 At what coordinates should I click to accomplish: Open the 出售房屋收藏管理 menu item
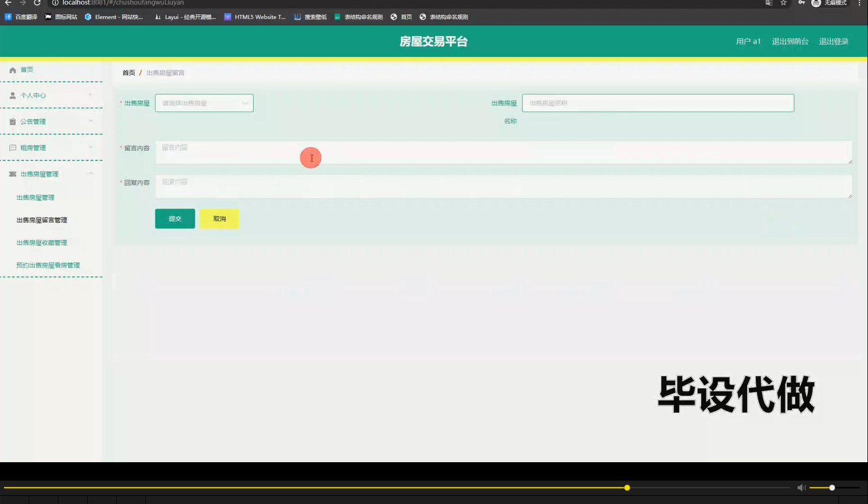41,242
